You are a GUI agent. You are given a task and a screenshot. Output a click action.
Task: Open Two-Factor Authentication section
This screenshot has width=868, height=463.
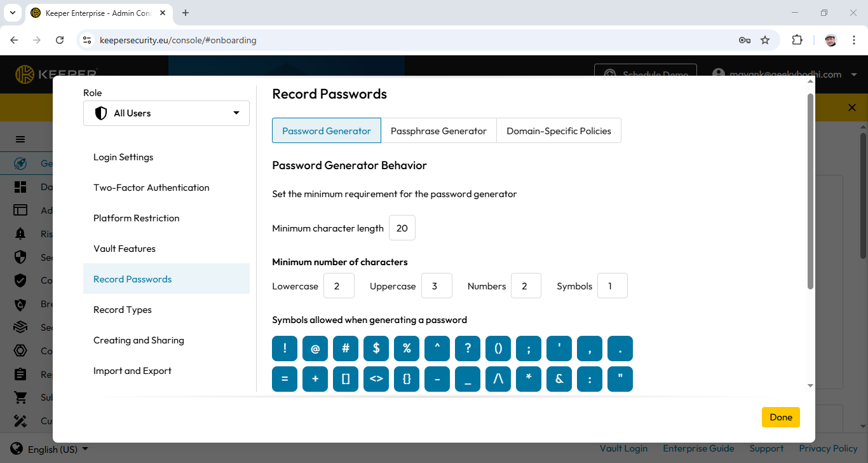click(x=166, y=188)
